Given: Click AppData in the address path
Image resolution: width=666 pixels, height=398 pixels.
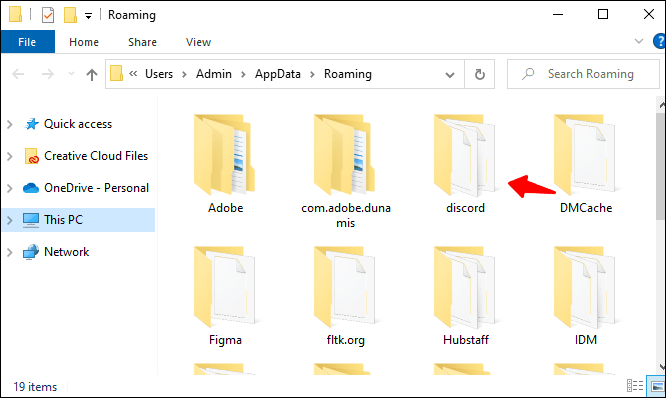Looking at the screenshot, I should tap(278, 74).
